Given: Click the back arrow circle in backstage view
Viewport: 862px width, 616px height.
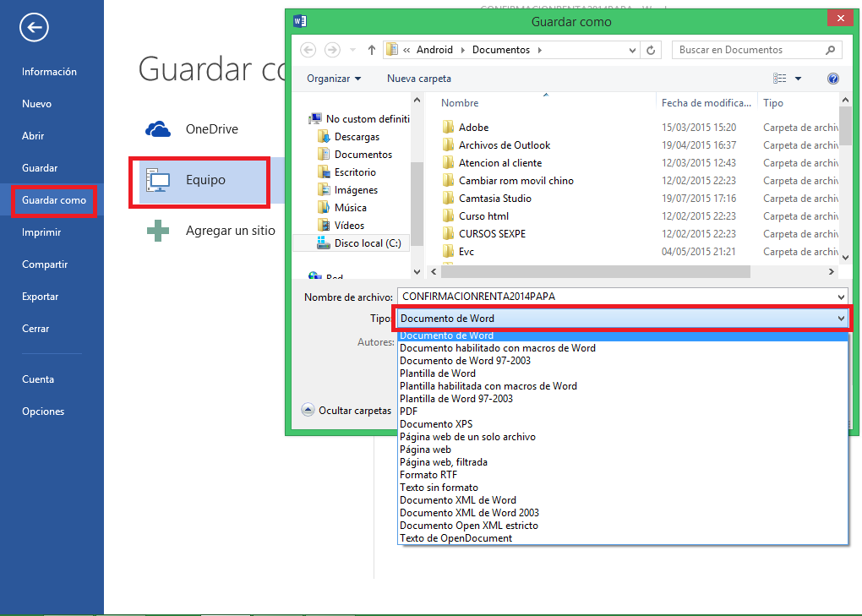Looking at the screenshot, I should click(x=34, y=27).
